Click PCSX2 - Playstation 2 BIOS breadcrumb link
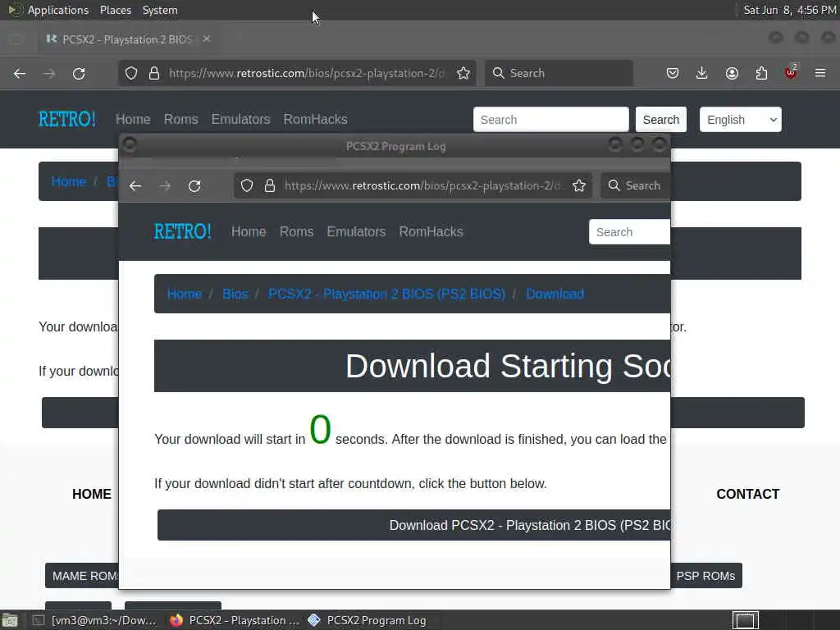This screenshot has height=630, width=840. click(x=387, y=294)
